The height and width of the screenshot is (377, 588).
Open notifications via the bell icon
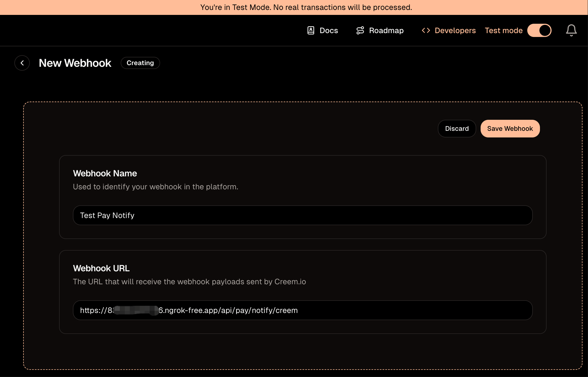click(571, 30)
